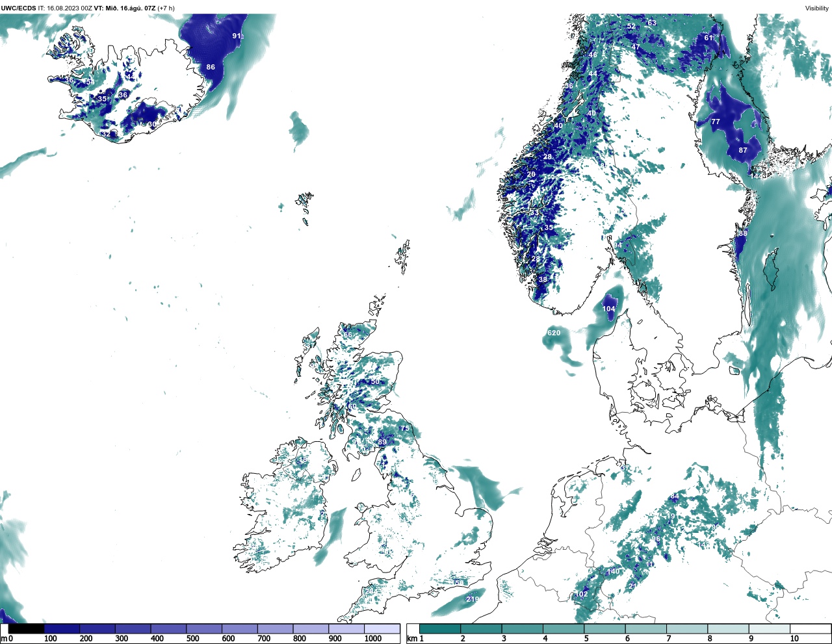Click the '(+7 h)' forecast offset text

click(166, 8)
